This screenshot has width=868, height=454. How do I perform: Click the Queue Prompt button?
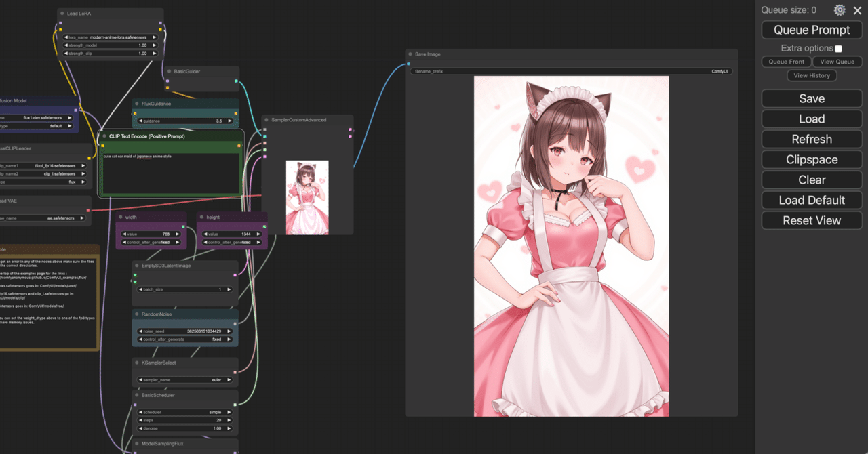point(811,30)
